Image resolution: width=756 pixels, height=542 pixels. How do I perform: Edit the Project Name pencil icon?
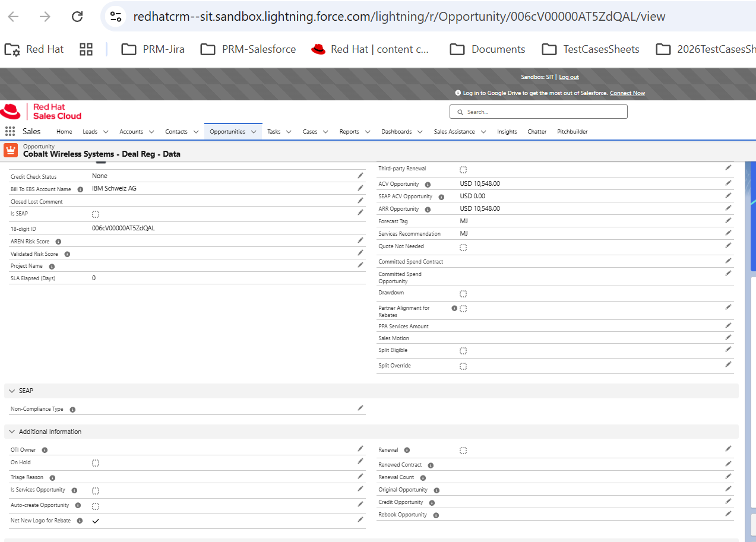point(360,265)
